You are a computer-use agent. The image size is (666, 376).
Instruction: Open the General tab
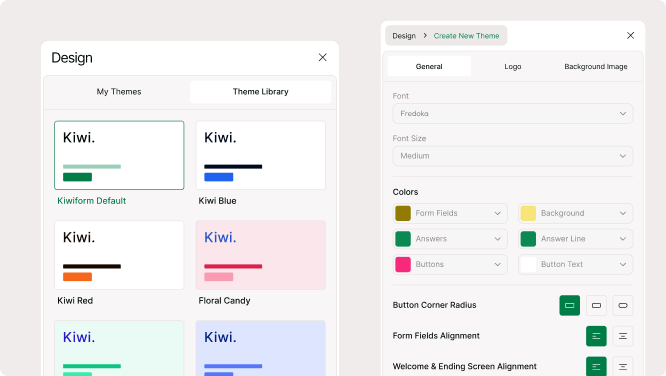(x=429, y=66)
